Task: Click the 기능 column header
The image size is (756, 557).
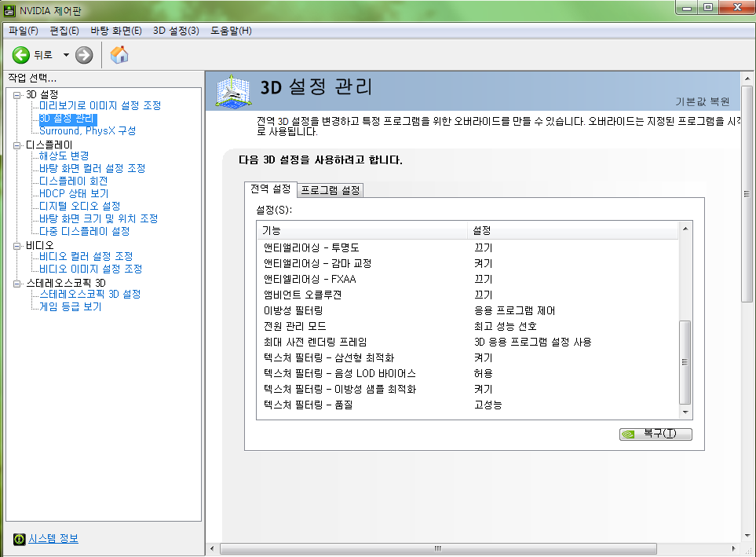Action: point(362,231)
